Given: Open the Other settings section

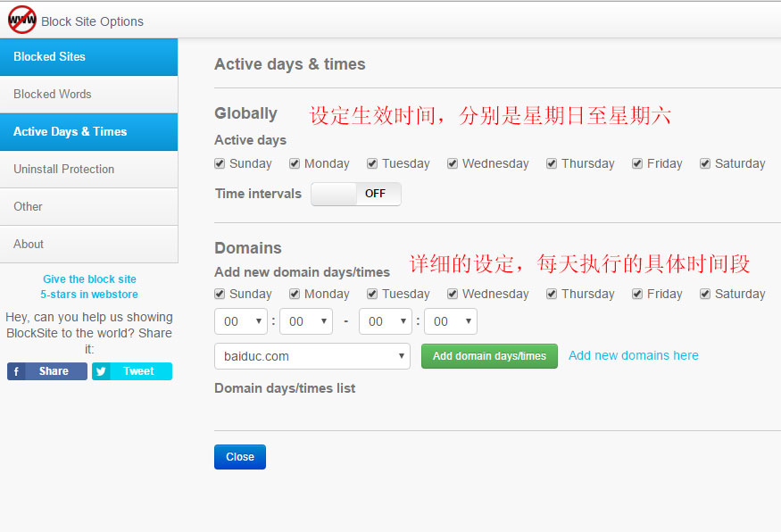Looking at the screenshot, I should (88, 207).
